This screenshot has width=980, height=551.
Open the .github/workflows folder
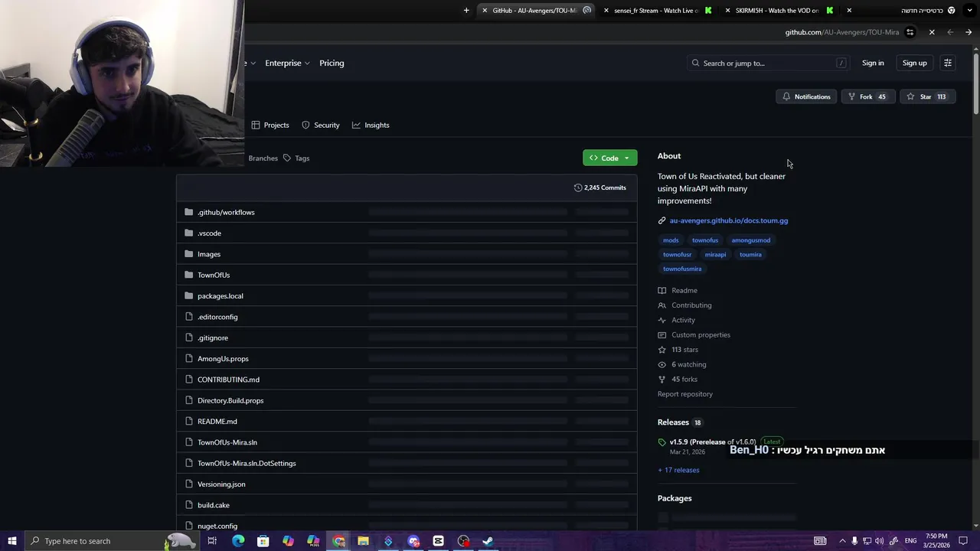[x=226, y=212]
